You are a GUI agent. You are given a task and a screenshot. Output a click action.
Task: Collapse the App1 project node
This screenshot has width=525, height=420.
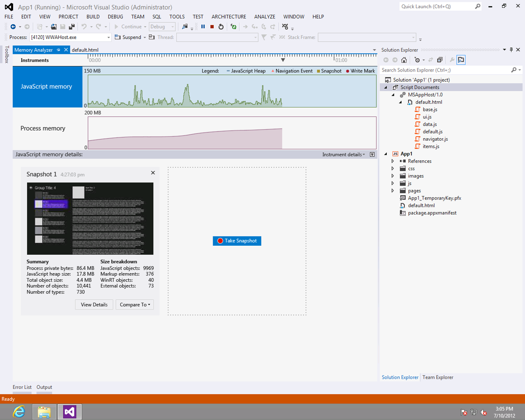pos(386,154)
